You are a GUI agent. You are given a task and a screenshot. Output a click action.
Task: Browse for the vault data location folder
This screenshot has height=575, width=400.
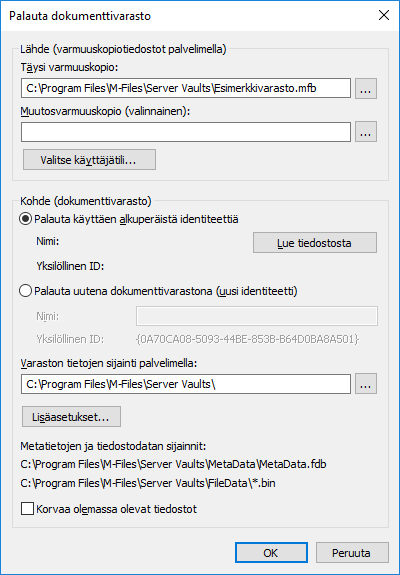366,384
